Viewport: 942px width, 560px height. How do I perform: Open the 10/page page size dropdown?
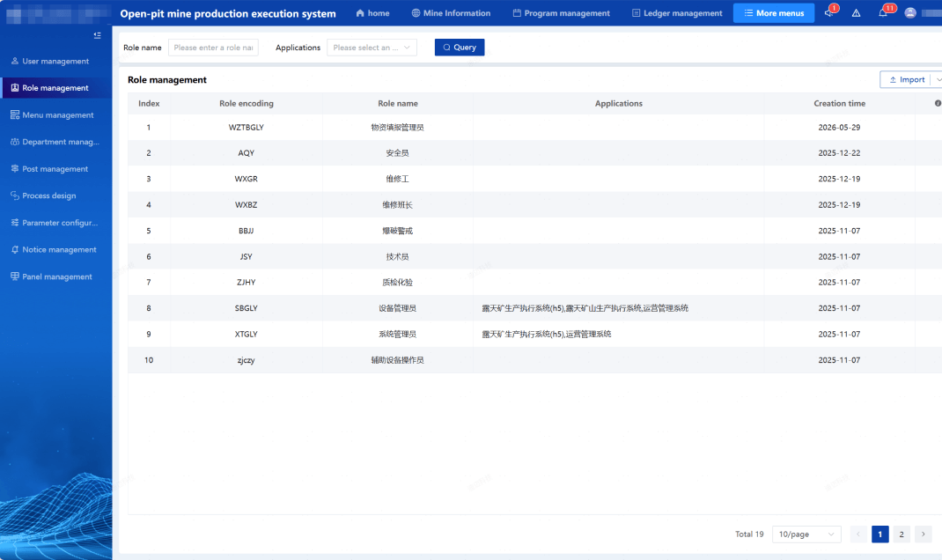coord(806,534)
